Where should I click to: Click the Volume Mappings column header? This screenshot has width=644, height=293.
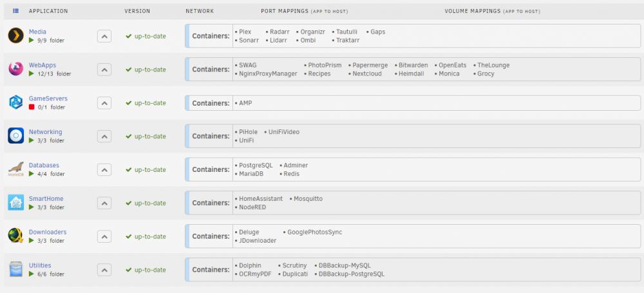(x=493, y=11)
